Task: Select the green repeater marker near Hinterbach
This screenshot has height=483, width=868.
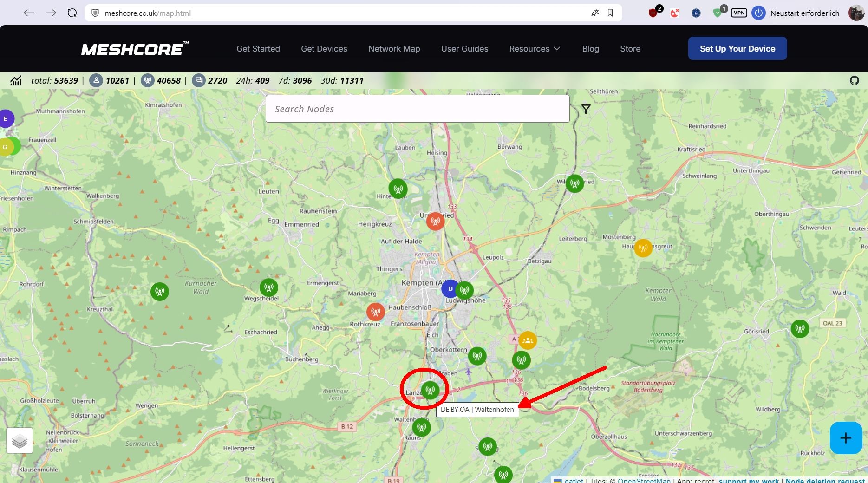Action: [x=398, y=189]
